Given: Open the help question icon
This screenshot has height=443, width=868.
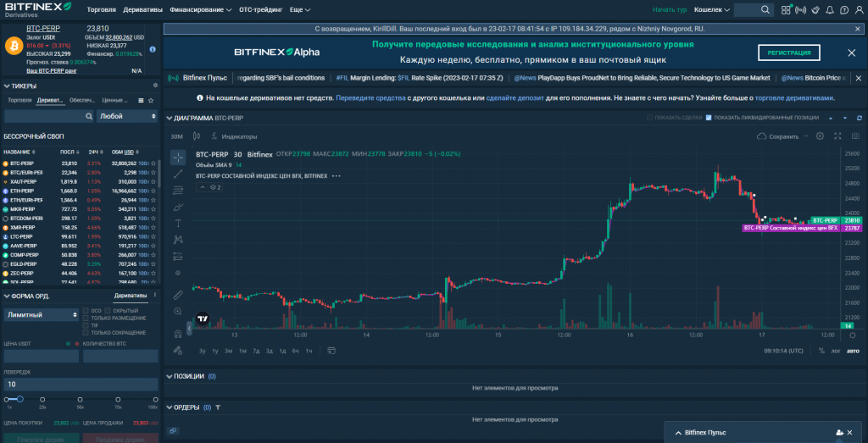Looking at the screenshot, I should 843,9.
